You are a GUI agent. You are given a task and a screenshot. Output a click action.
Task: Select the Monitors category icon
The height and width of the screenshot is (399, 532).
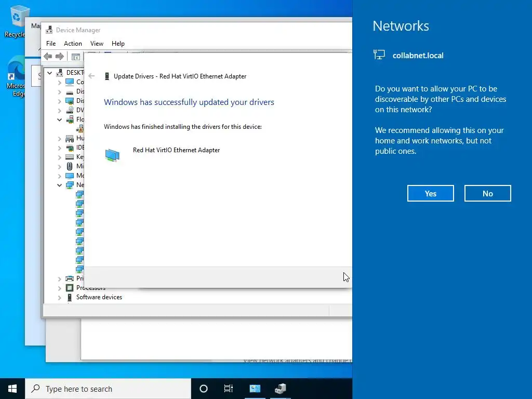70,176
